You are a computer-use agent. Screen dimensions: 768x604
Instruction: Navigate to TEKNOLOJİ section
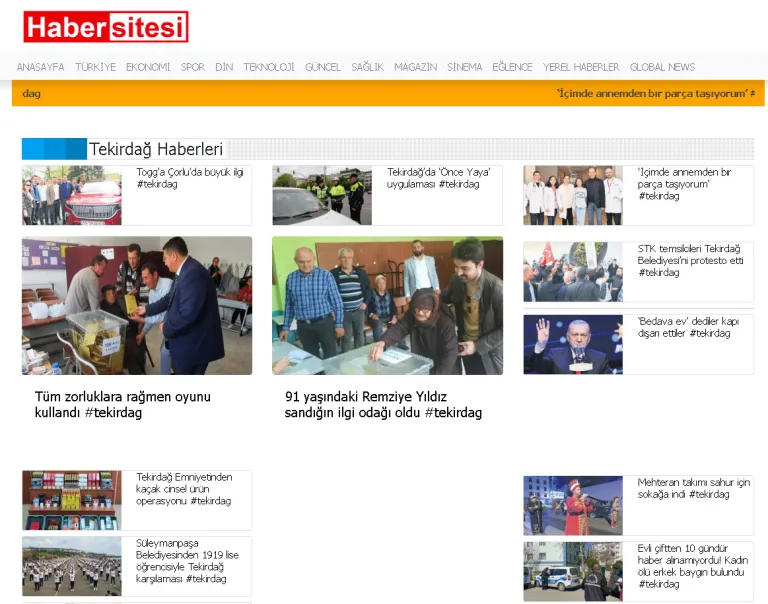(269, 67)
